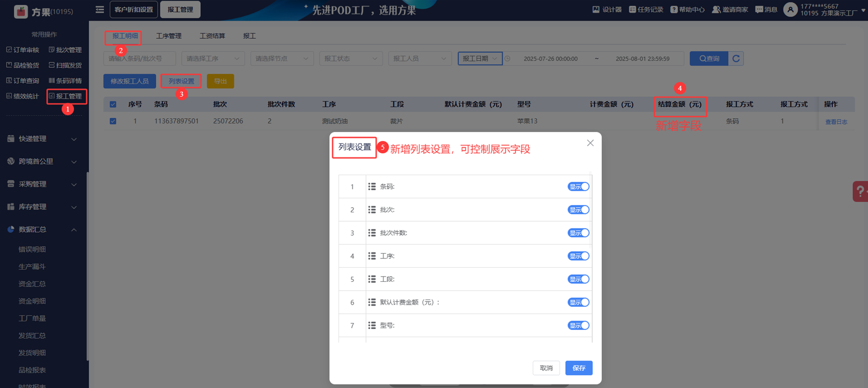The image size is (868, 388).
Task: Click the drag handle icon for 批次件数 row
Action: [372, 233]
